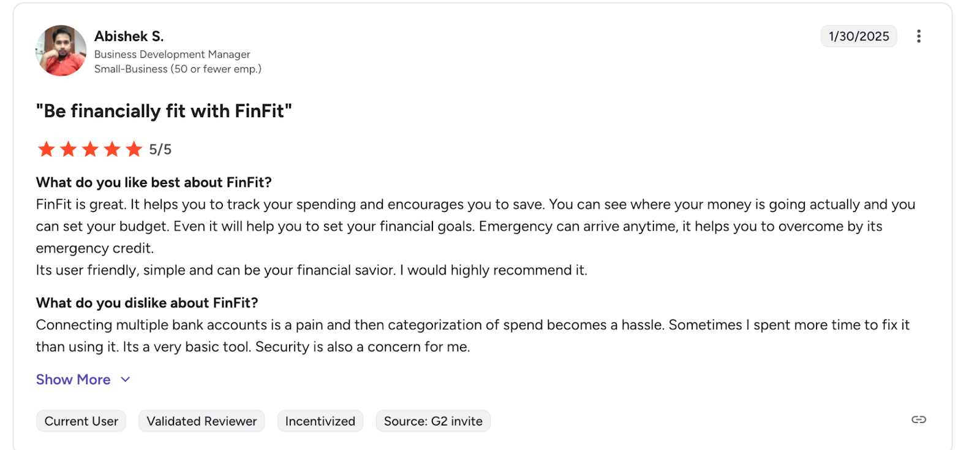Click the Show More link

pos(73,379)
